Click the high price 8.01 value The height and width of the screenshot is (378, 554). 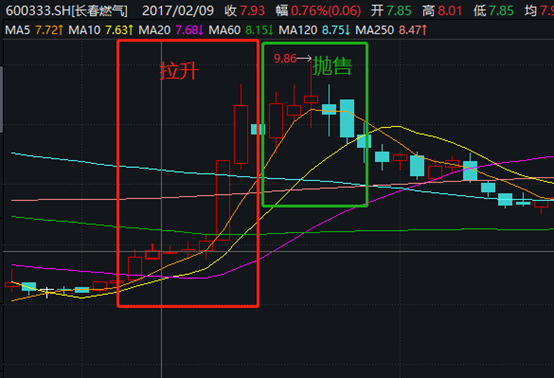(450, 11)
